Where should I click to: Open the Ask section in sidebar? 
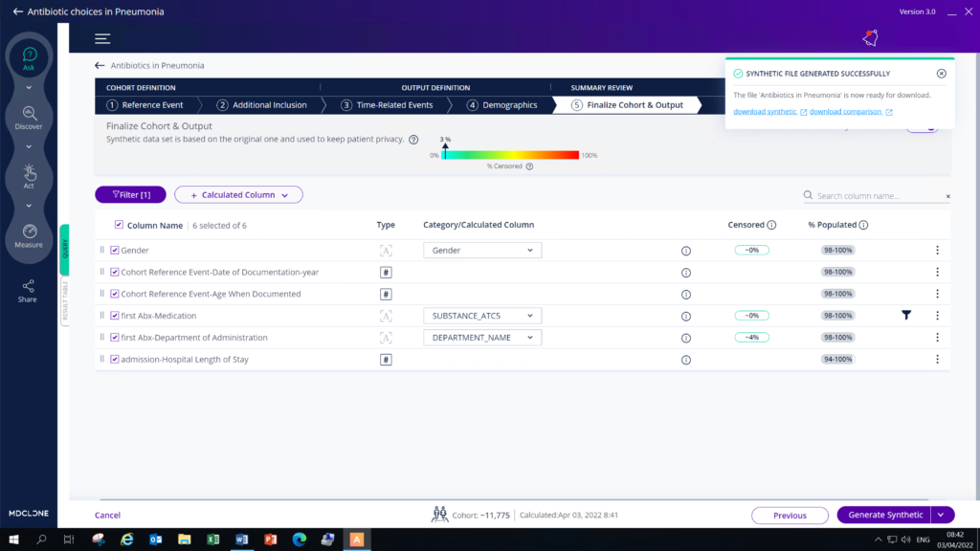pyautogui.click(x=29, y=57)
